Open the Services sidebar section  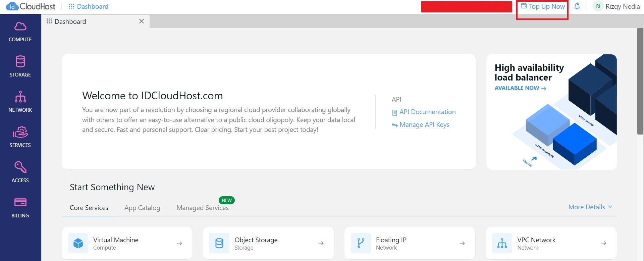pyautogui.click(x=20, y=137)
